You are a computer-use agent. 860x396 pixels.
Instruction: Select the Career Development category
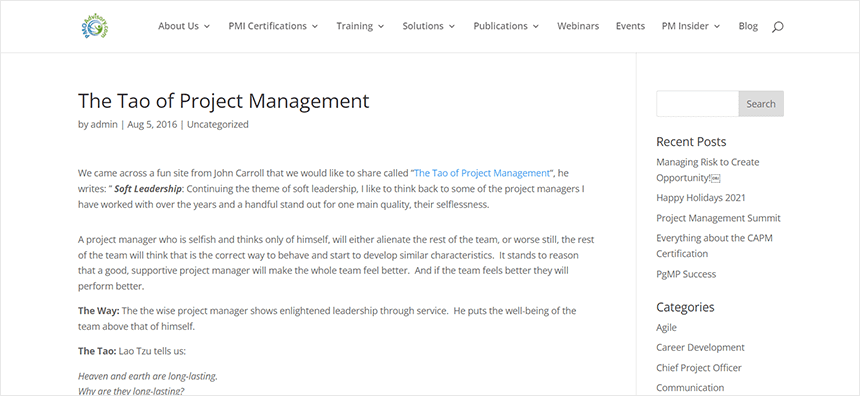(700, 347)
